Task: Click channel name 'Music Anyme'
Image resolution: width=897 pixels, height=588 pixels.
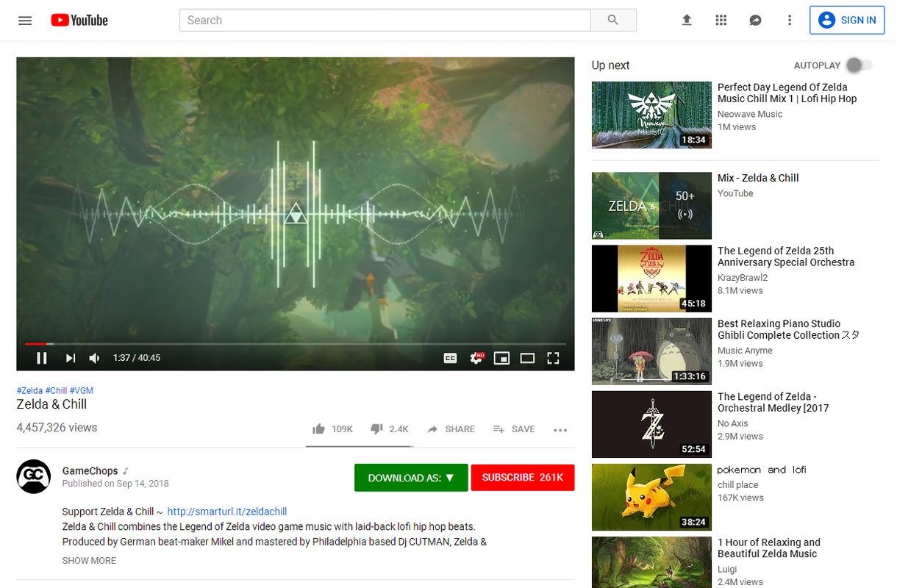Action: pyautogui.click(x=745, y=351)
